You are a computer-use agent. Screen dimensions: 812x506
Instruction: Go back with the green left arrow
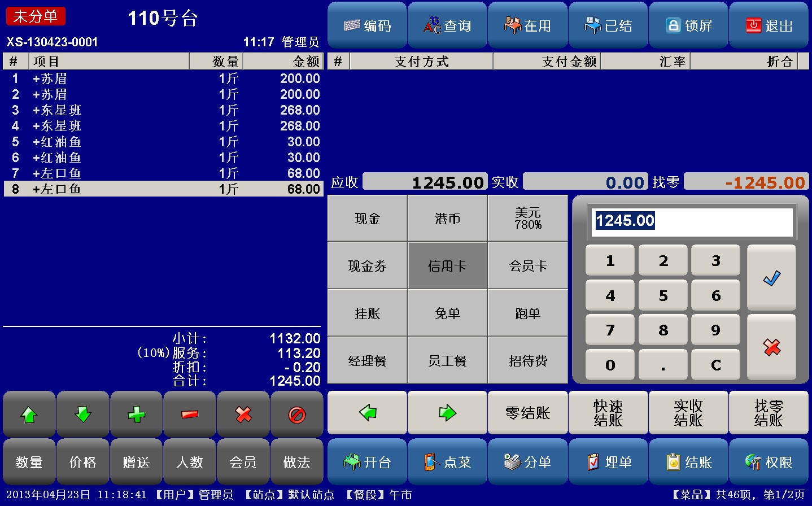(x=366, y=413)
